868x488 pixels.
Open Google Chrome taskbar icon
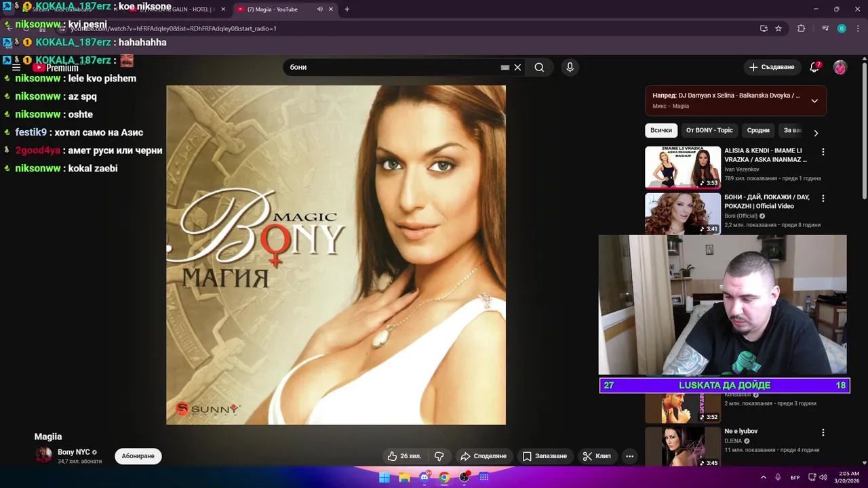point(444,477)
